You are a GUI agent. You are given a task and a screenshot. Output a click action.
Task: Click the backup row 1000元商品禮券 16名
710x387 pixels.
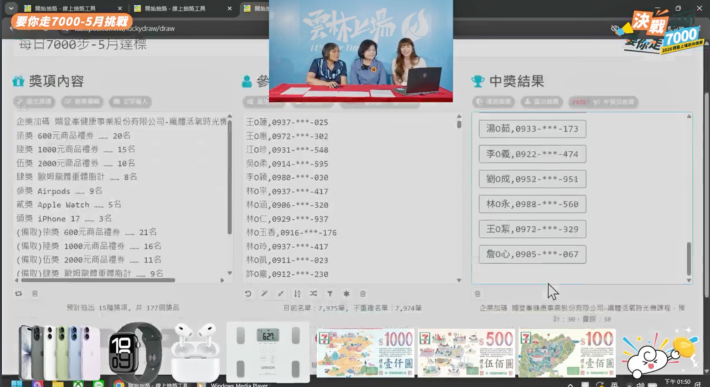click(x=89, y=246)
